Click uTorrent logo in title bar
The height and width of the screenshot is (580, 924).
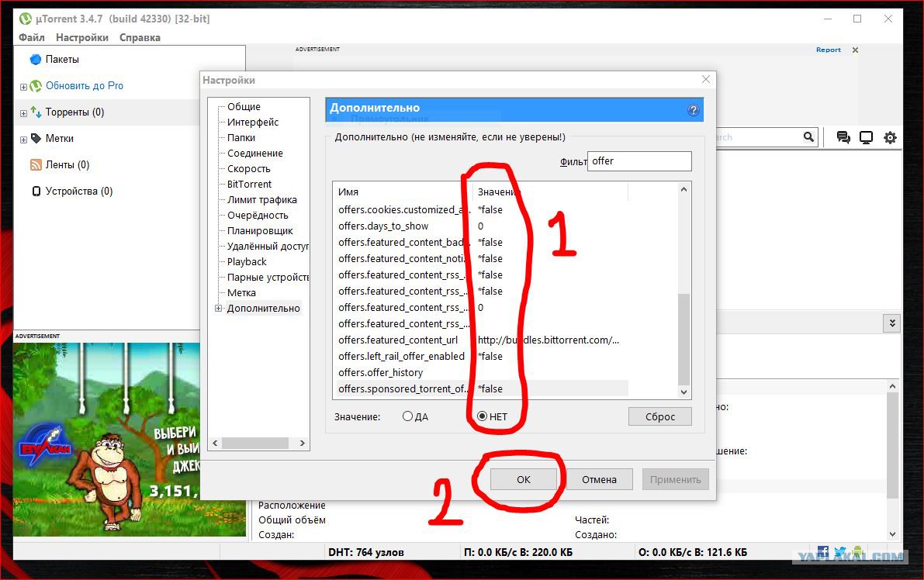click(26, 19)
